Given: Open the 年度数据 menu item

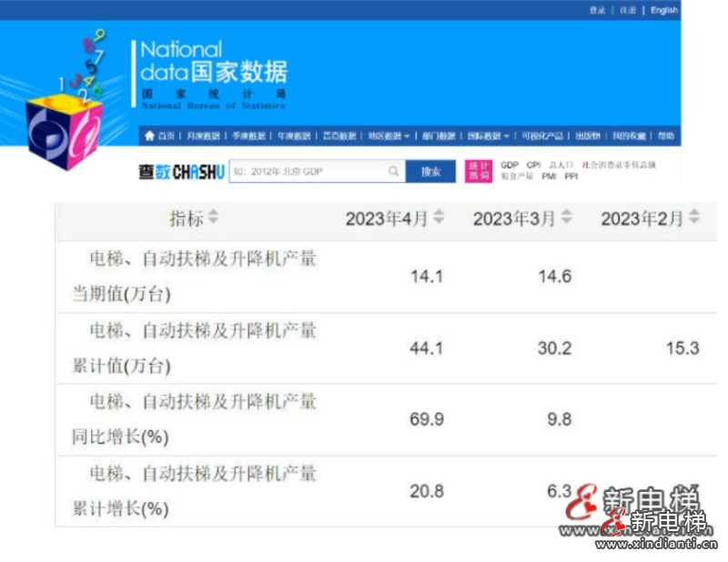Looking at the screenshot, I should point(294,136).
